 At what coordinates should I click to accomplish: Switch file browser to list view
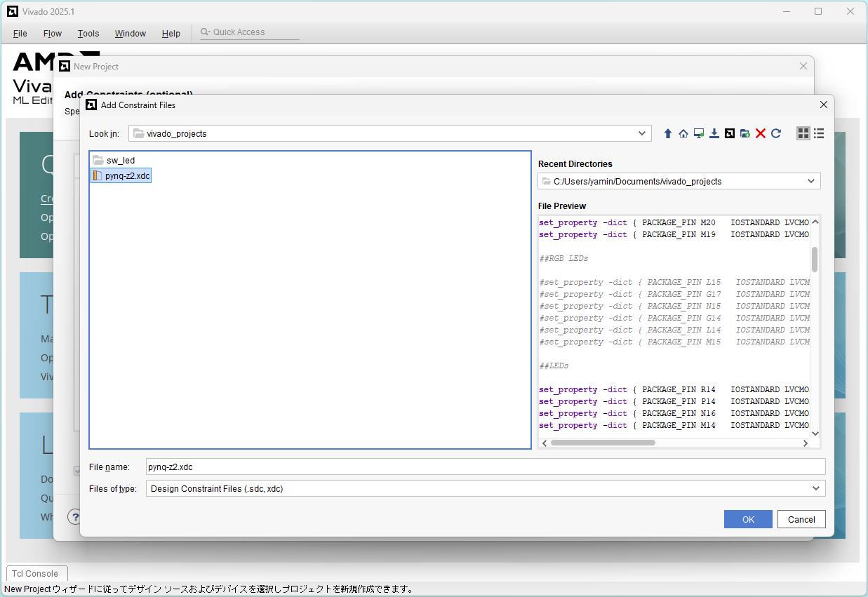click(819, 133)
